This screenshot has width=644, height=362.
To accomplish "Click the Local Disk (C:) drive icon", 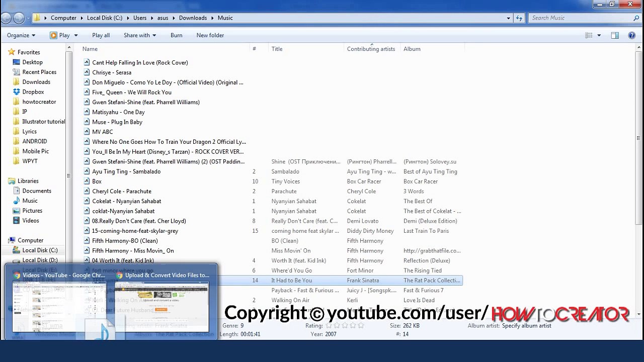I will (x=16, y=250).
